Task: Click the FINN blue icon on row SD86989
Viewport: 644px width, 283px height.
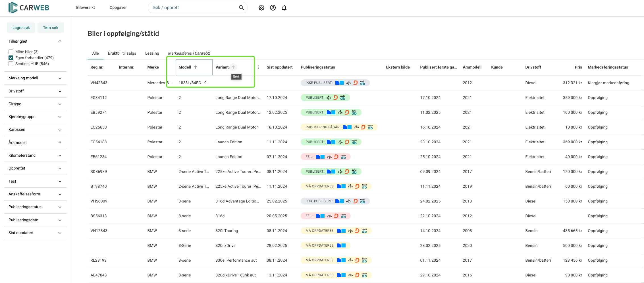Action: [331, 172]
